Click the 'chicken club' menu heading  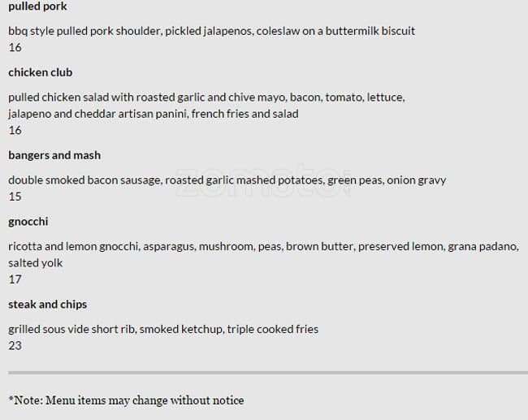pyautogui.click(x=41, y=72)
